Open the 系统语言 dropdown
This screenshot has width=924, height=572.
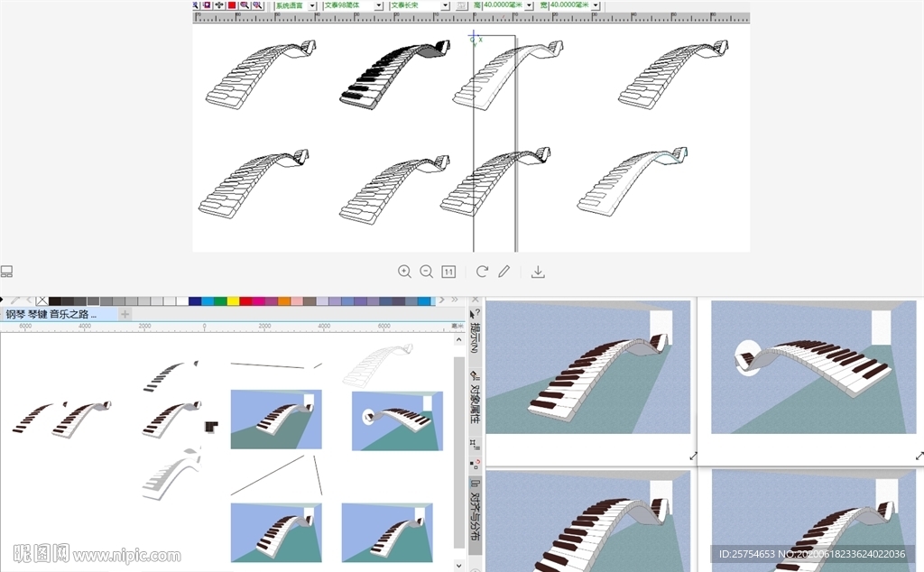tap(312, 5)
